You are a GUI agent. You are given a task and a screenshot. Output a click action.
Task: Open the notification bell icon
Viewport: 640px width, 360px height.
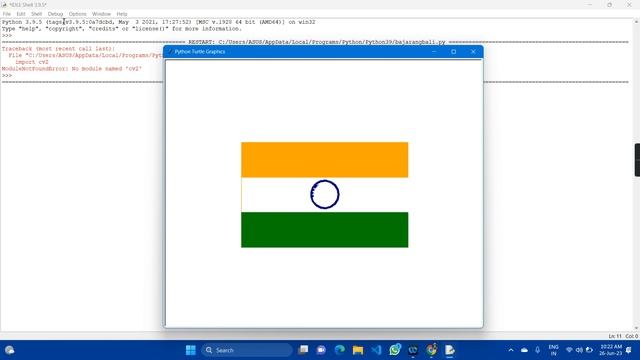click(x=629, y=350)
